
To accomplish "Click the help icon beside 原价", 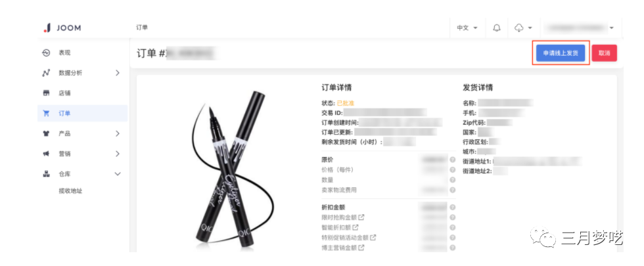I will pos(452,160).
